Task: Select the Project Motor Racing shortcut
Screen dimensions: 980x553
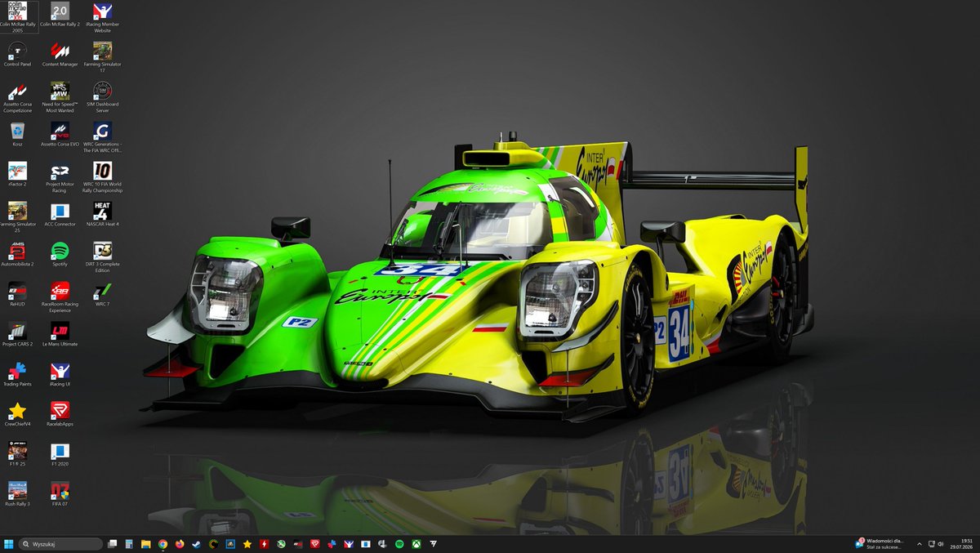Action: pos(60,177)
